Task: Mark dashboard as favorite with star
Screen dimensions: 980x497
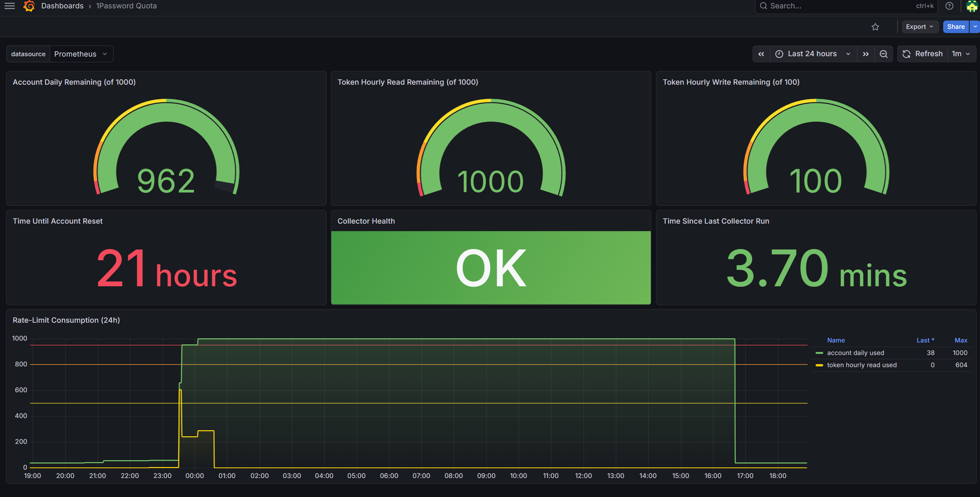Action: pyautogui.click(x=875, y=27)
